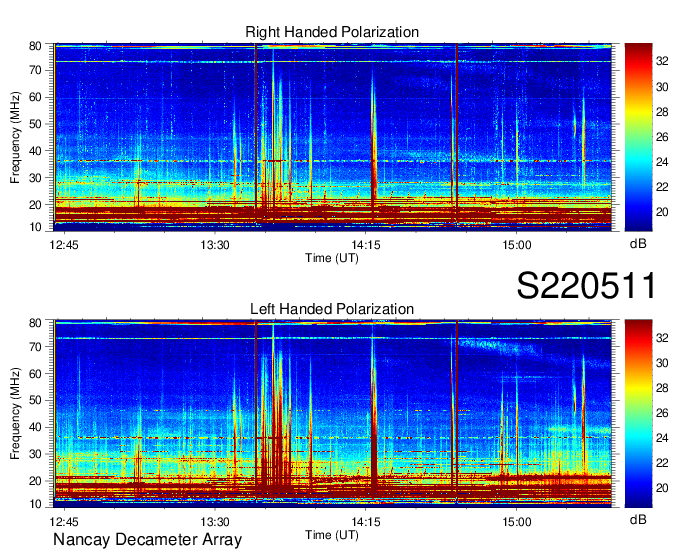Image resolution: width=680 pixels, height=552 pixels.
Task: Click the 24 dB label on Right Handed colorbar
Action: click(662, 162)
